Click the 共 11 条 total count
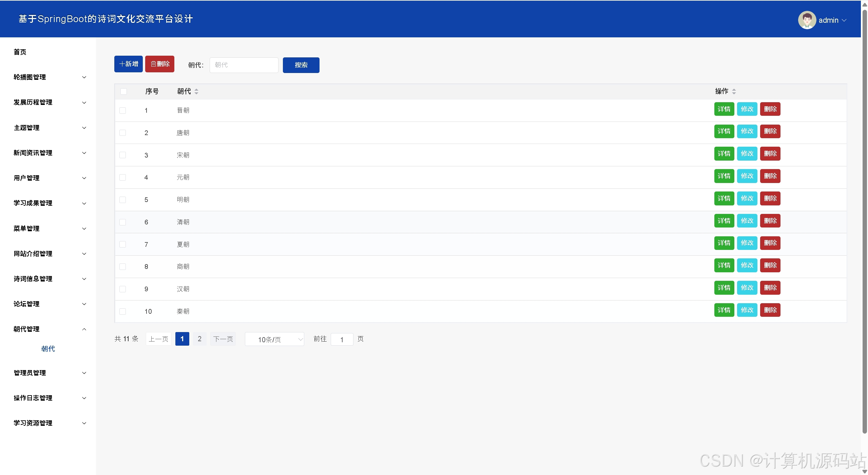The height and width of the screenshot is (475, 868). 126,339
